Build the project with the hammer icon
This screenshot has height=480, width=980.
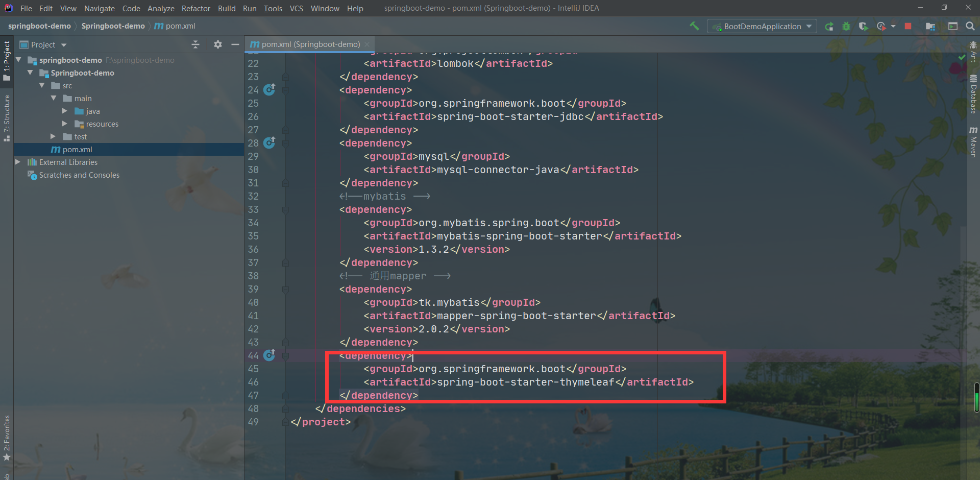(x=694, y=26)
